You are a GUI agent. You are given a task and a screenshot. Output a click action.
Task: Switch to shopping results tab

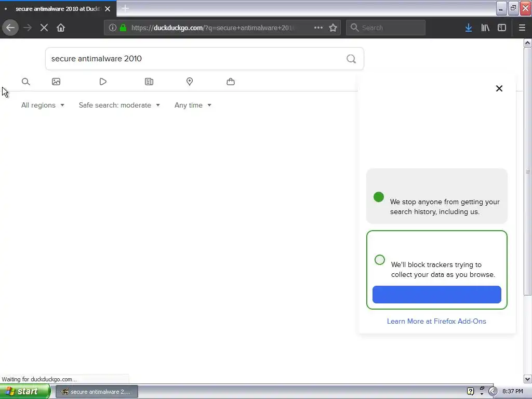[x=231, y=82]
